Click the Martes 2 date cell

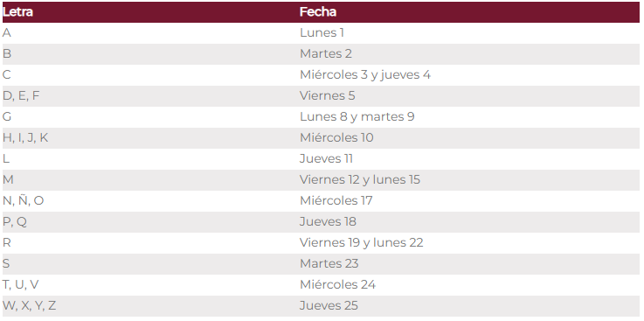click(x=326, y=54)
